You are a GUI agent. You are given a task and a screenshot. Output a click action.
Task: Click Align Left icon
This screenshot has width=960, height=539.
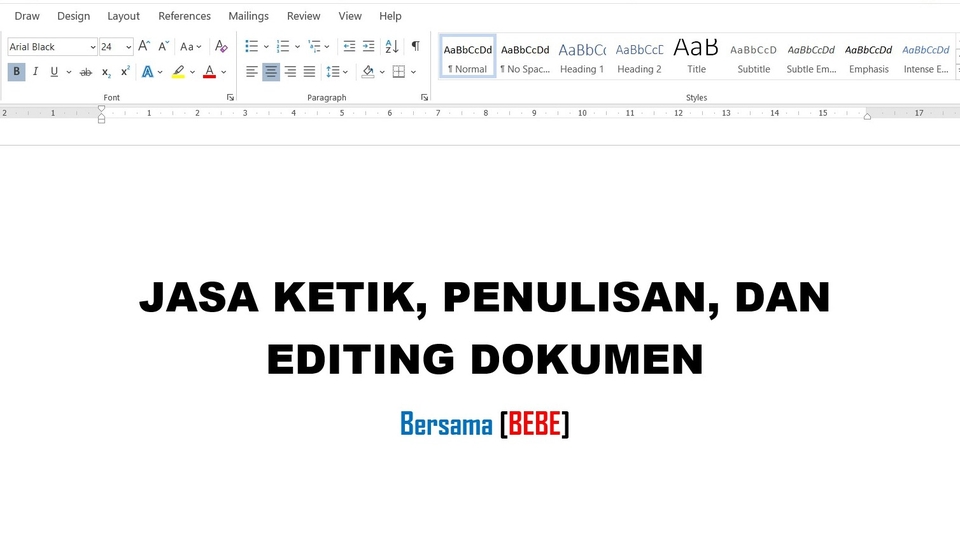252,72
